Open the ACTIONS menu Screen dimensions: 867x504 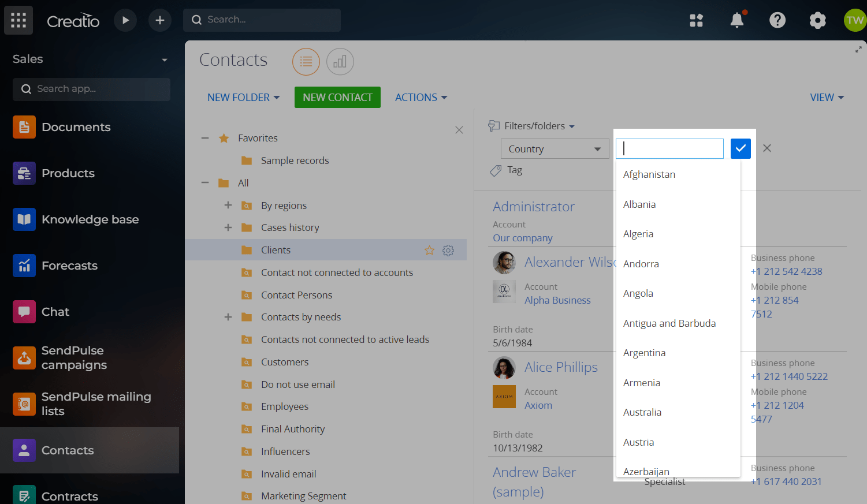421,98
